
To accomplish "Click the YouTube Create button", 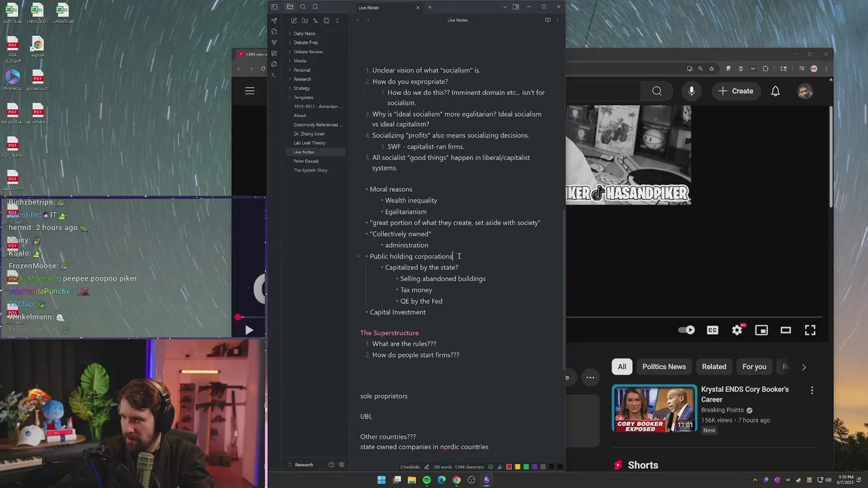I will (735, 91).
